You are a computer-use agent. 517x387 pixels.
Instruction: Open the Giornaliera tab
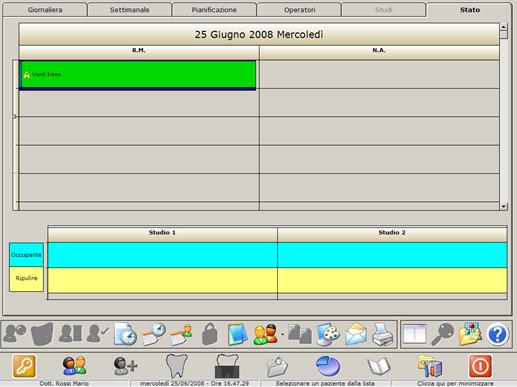point(45,10)
